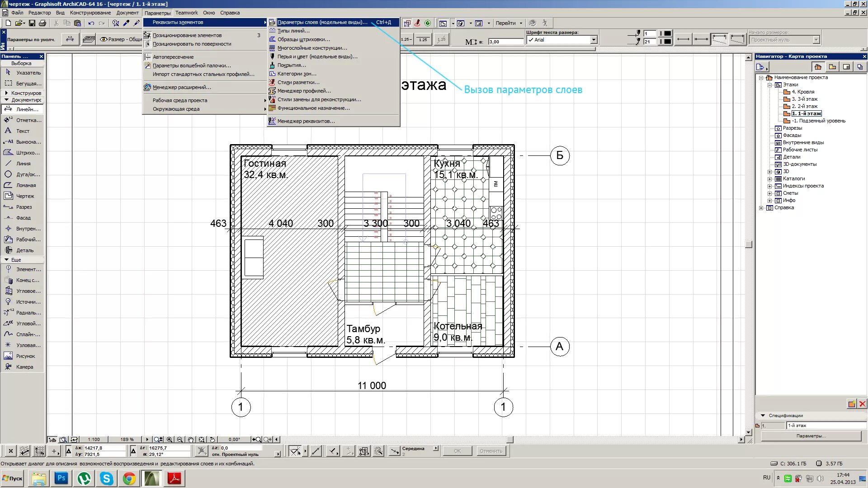Expand the Каталоги tree node
Viewport: 868px width, 488px height.
tap(769, 179)
